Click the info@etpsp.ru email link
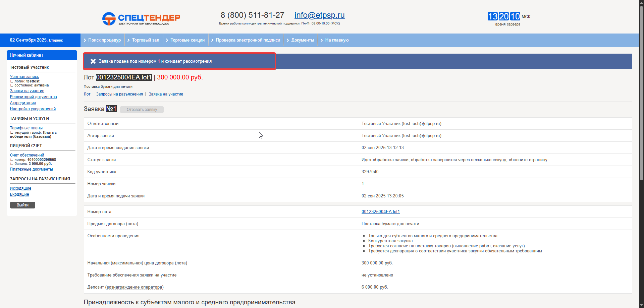Image resolution: width=644 pixels, height=308 pixels. coord(319,15)
